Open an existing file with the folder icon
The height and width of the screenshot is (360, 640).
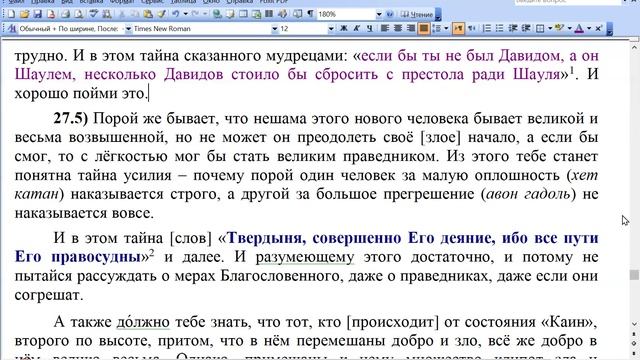tap(24, 14)
